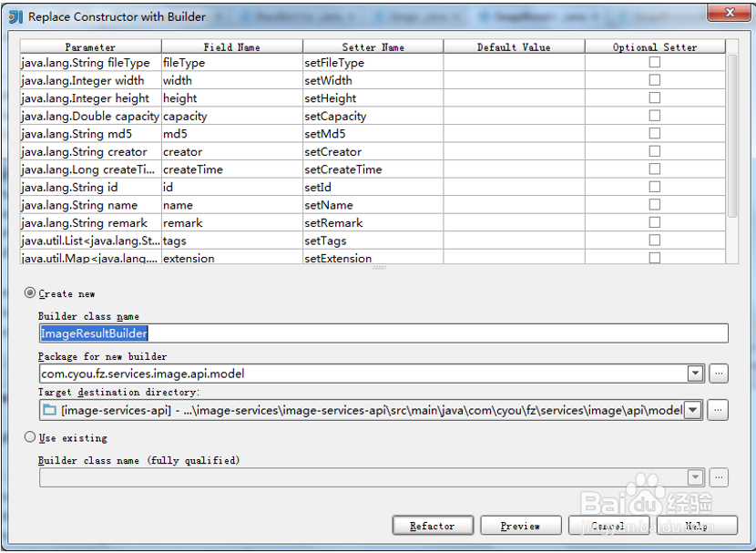Click the Help button
Screen dimensions: 756x553
coord(696,525)
